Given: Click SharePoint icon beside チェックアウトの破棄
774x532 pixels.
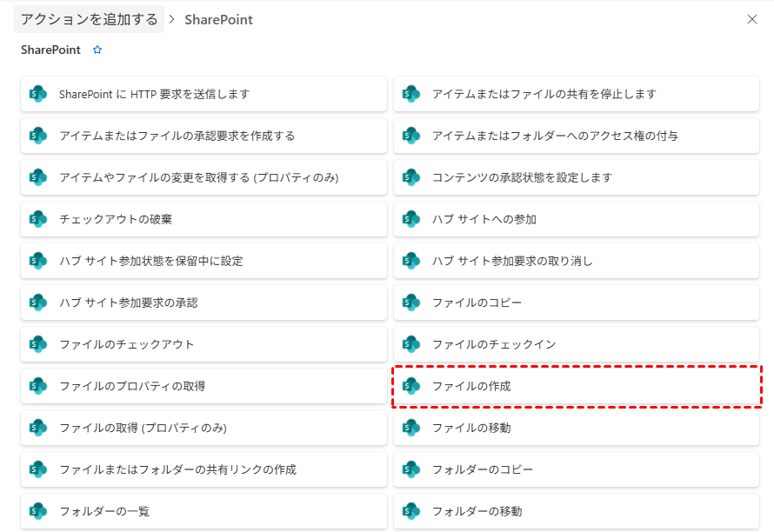Looking at the screenshot, I should [x=38, y=219].
